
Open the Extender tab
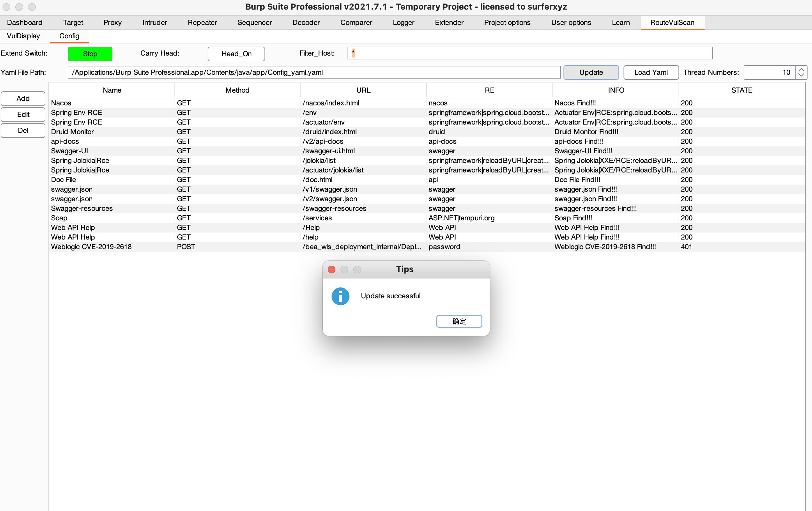point(449,23)
